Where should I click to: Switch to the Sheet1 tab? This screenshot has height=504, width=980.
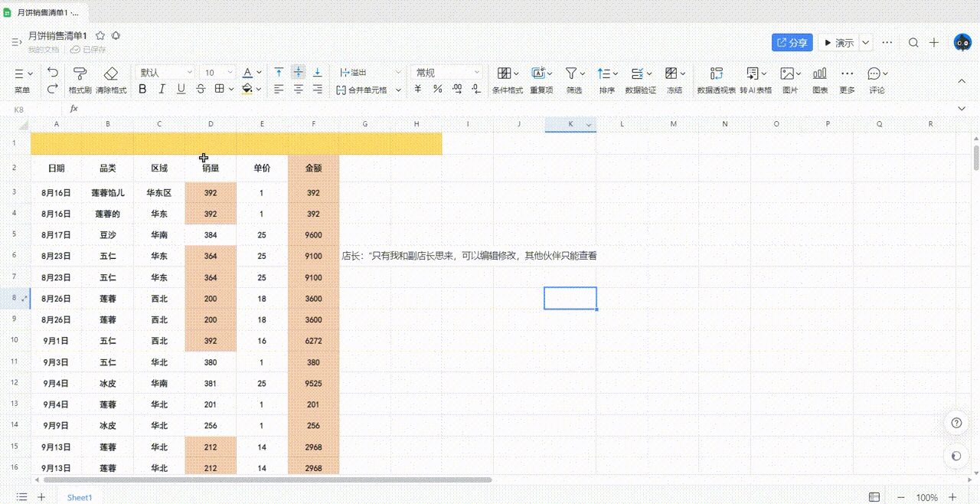click(80, 497)
